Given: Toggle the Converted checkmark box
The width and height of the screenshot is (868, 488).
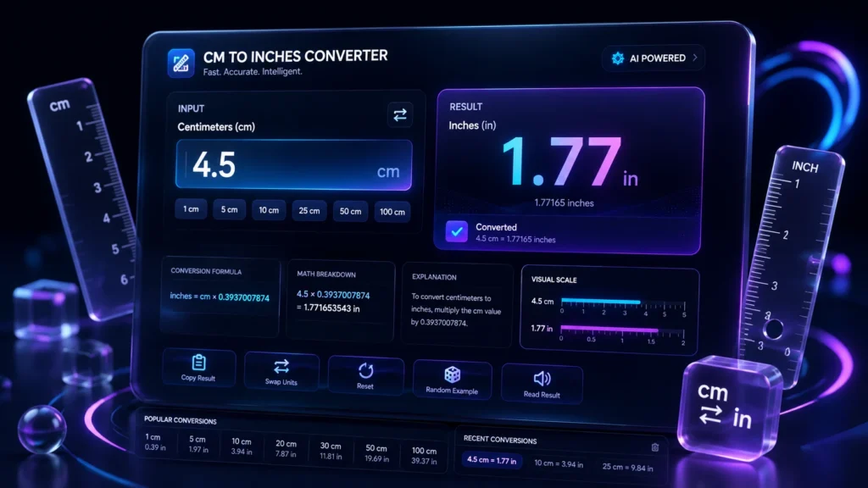Looking at the screenshot, I should pyautogui.click(x=457, y=232).
